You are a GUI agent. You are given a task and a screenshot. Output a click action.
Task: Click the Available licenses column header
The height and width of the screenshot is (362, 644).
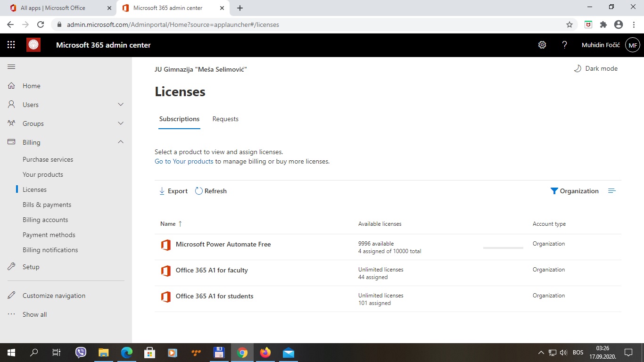(380, 224)
